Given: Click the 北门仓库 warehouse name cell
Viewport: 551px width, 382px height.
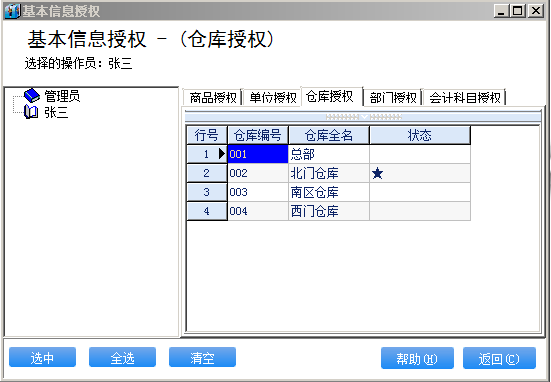Looking at the screenshot, I should 329,173.
